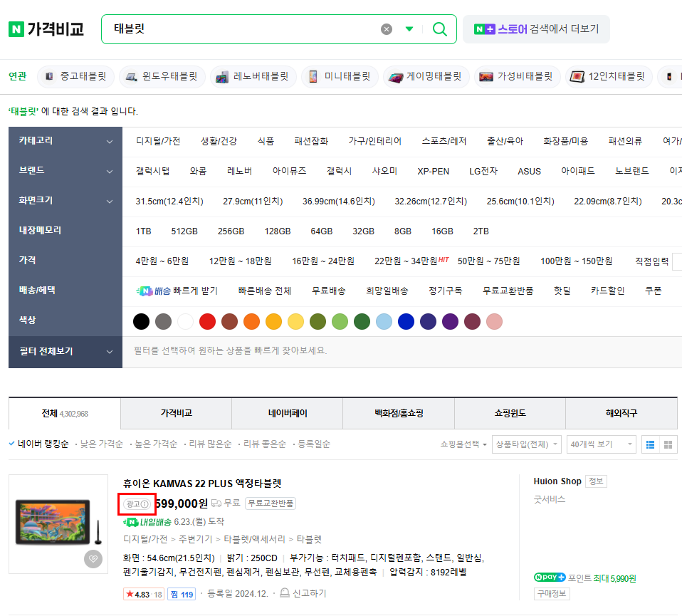Screen dimensions: 682x616
Task: Pick the pink color swatch
Action: click(x=494, y=321)
